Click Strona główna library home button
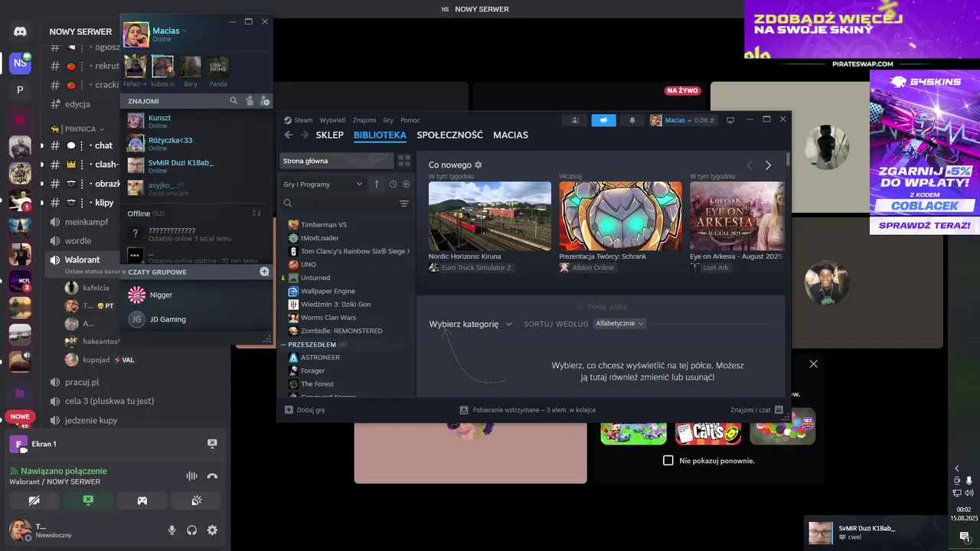This screenshot has height=551, width=980. coord(336,161)
